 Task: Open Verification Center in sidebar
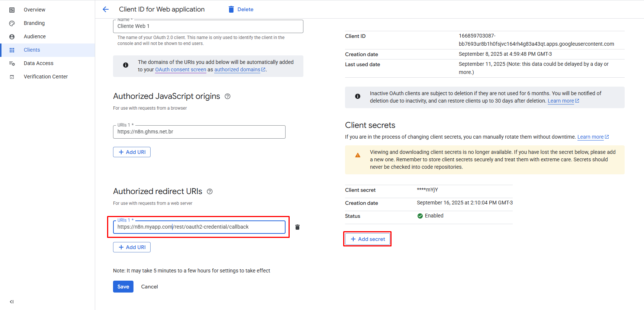click(46, 77)
